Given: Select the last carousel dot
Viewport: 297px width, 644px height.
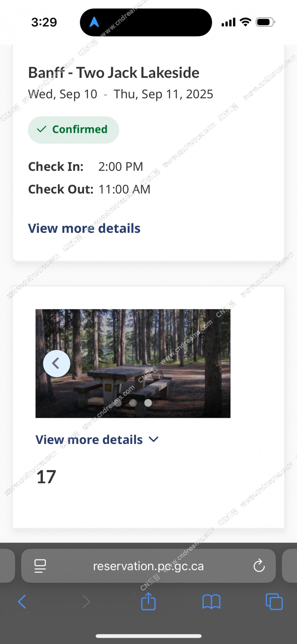Looking at the screenshot, I should click(148, 403).
